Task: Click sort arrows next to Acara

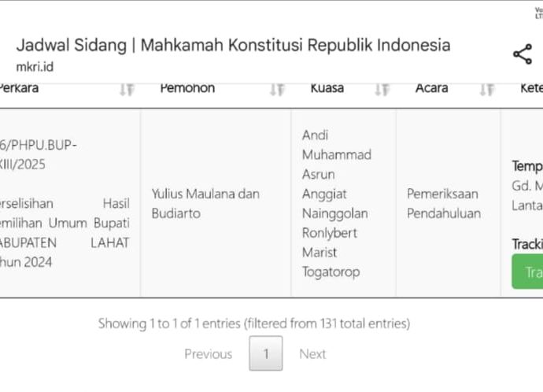Action: tap(486, 90)
